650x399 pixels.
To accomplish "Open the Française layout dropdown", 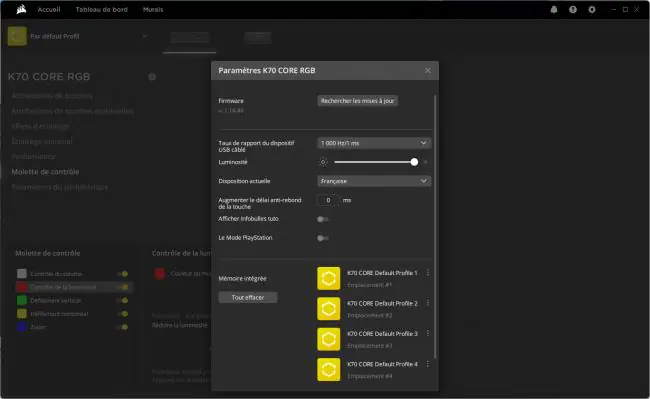I will [374, 181].
